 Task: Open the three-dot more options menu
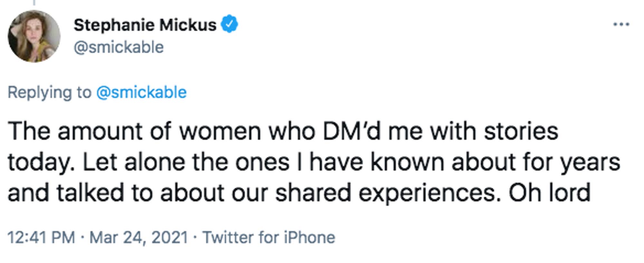621,24
